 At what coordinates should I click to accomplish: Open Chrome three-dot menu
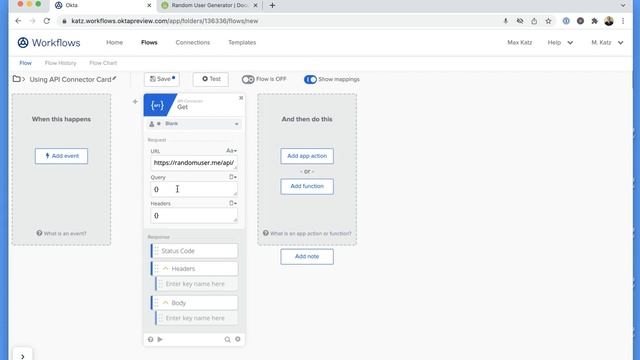623,21
